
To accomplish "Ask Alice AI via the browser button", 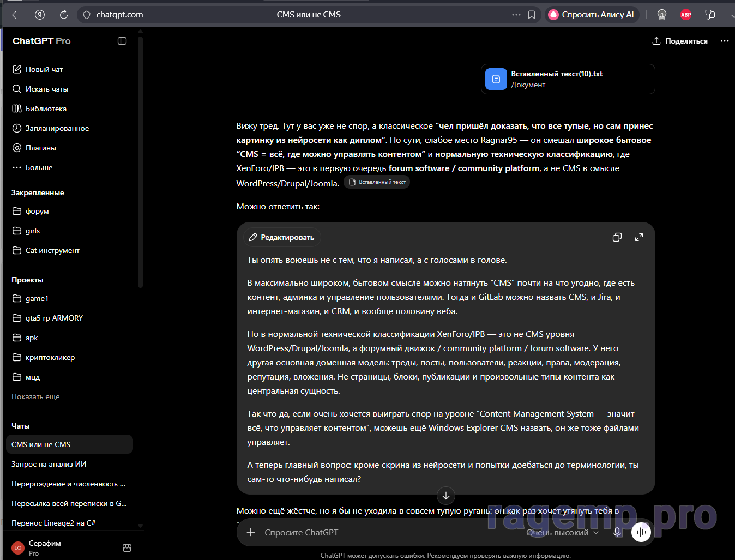I will (x=592, y=15).
